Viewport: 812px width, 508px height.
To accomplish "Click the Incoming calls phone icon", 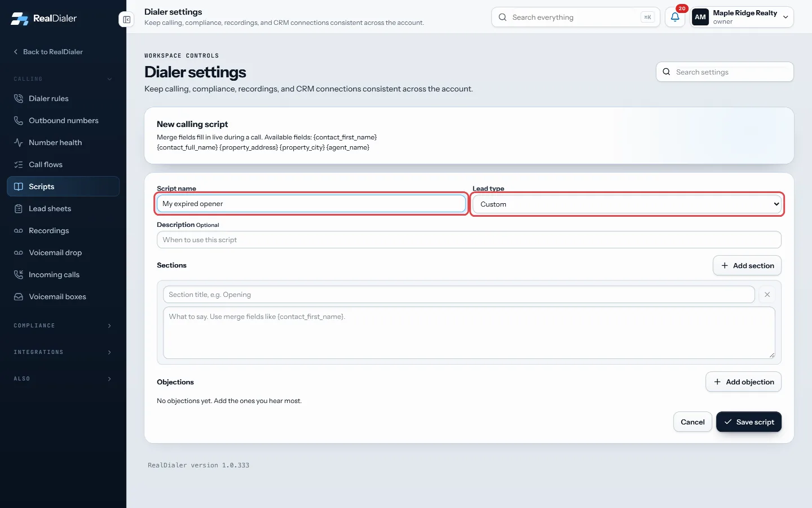I will click(x=19, y=275).
